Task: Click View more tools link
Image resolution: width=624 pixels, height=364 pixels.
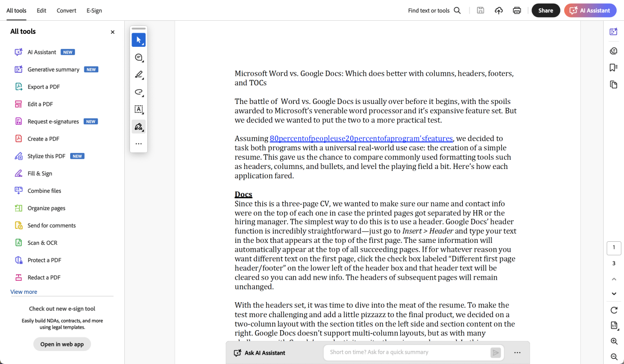Action: [x=24, y=292]
